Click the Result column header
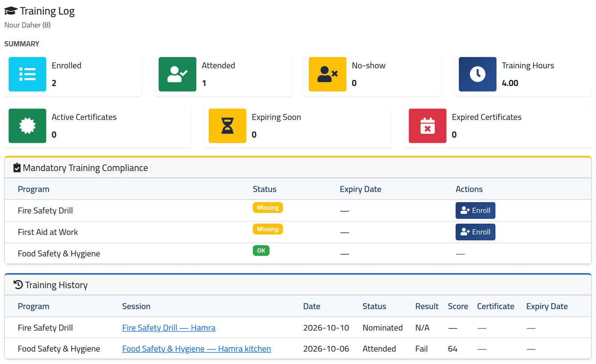The width and height of the screenshot is (596, 364). tap(427, 306)
